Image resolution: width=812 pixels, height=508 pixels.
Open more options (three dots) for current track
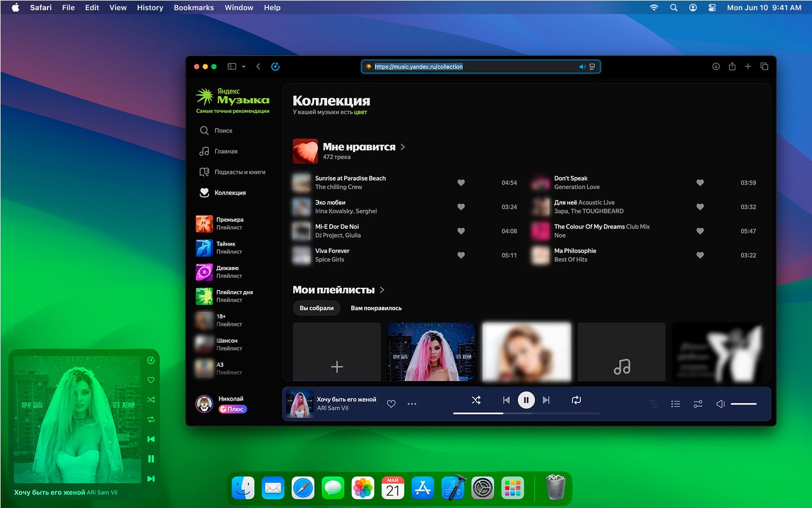[x=412, y=404]
